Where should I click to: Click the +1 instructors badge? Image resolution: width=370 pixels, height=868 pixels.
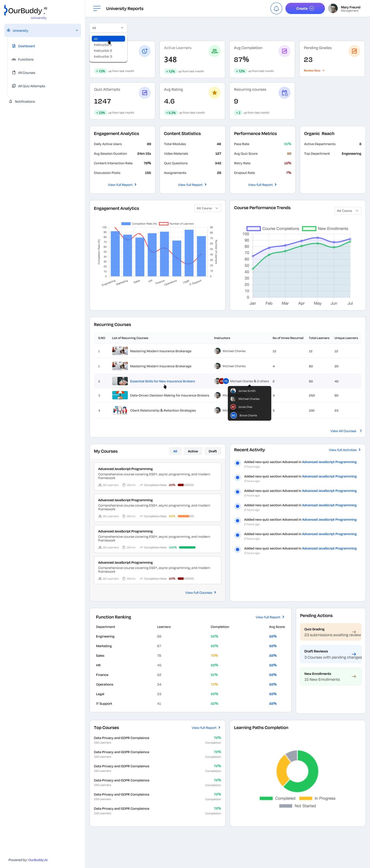point(226,381)
